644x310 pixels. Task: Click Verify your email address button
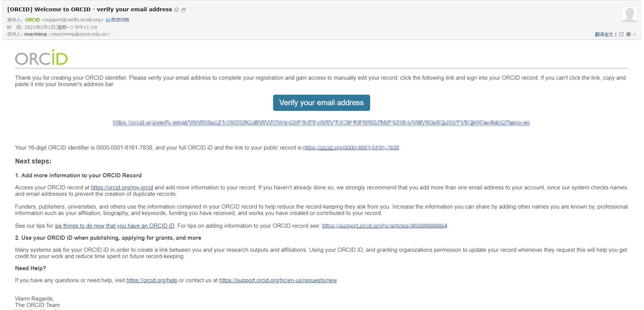(321, 103)
